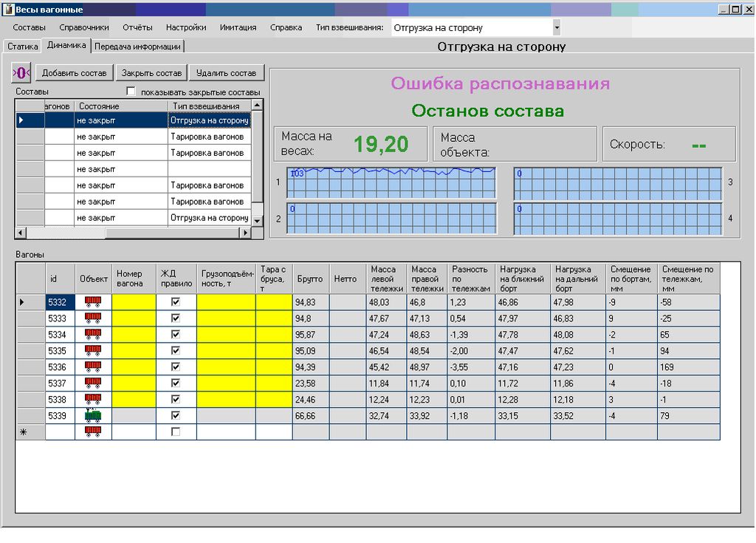Click Номер вагона cell for wagon 5335

tap(134, 350)
